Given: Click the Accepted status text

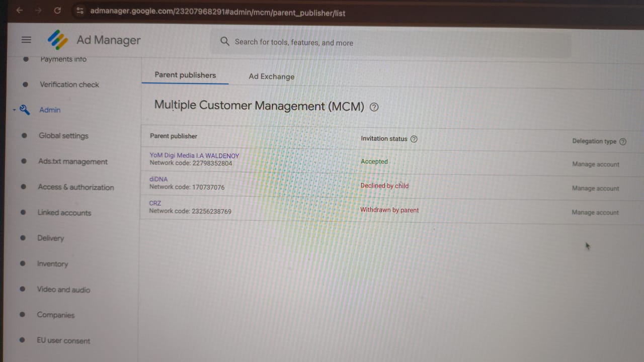Looking at the screenshot, I should coord(374,162).
